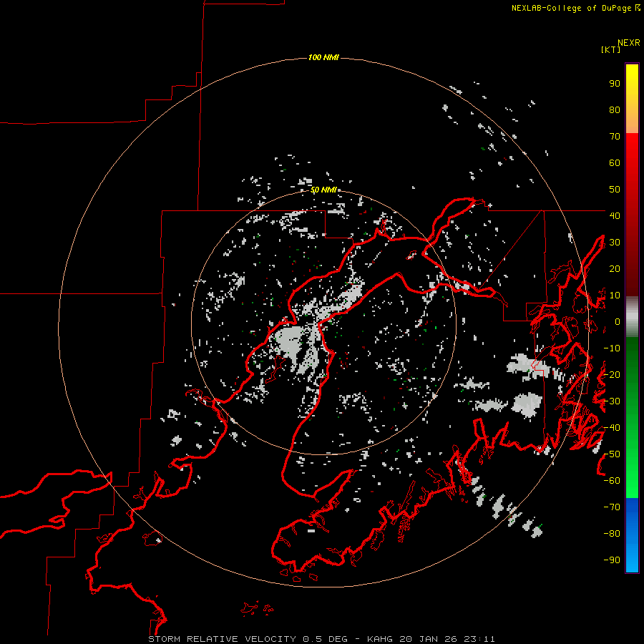644x644 pixels.
Task: Click the bright red segment of the color bar
Action: (632, 150)
